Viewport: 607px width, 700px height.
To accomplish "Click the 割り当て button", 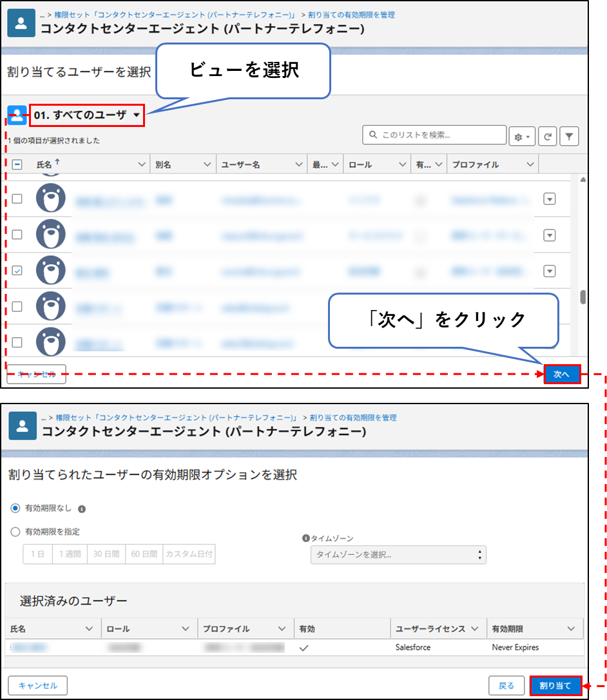I will pyautogui.click(x=555, y=685).
